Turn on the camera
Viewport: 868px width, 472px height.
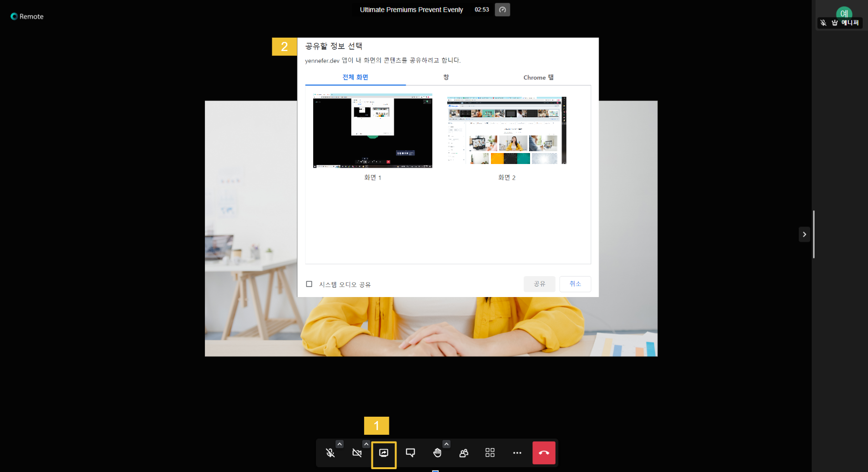(357, 453)
